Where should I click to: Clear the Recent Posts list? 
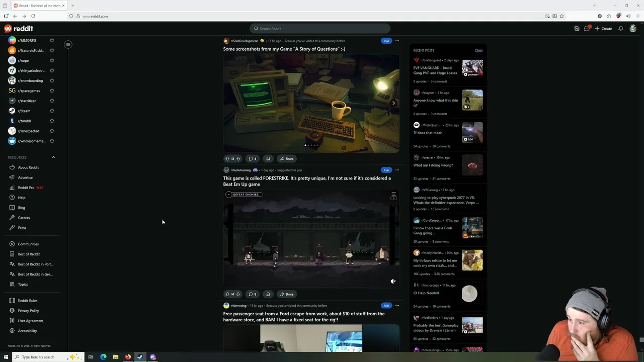478,50
